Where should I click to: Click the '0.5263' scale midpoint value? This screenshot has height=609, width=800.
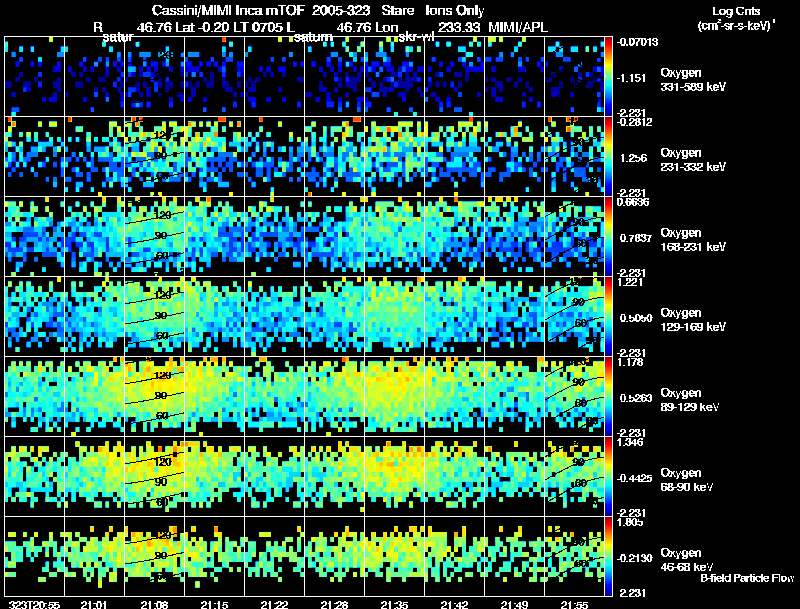(636, 398)
